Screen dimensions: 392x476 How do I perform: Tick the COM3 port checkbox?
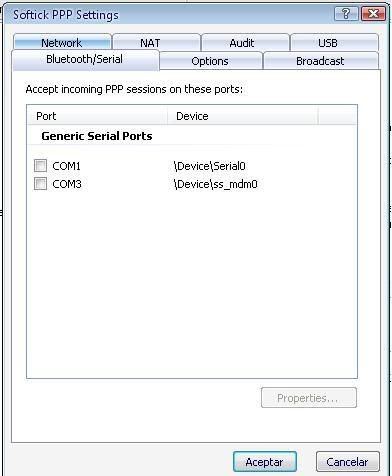pyautogui.click(x=40, y=183)
